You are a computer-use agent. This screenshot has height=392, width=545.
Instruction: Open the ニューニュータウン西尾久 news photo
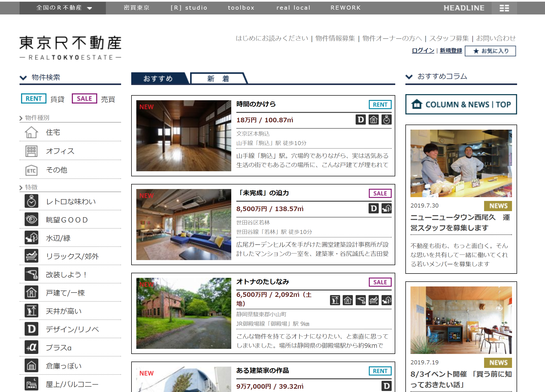pos(461,163)
